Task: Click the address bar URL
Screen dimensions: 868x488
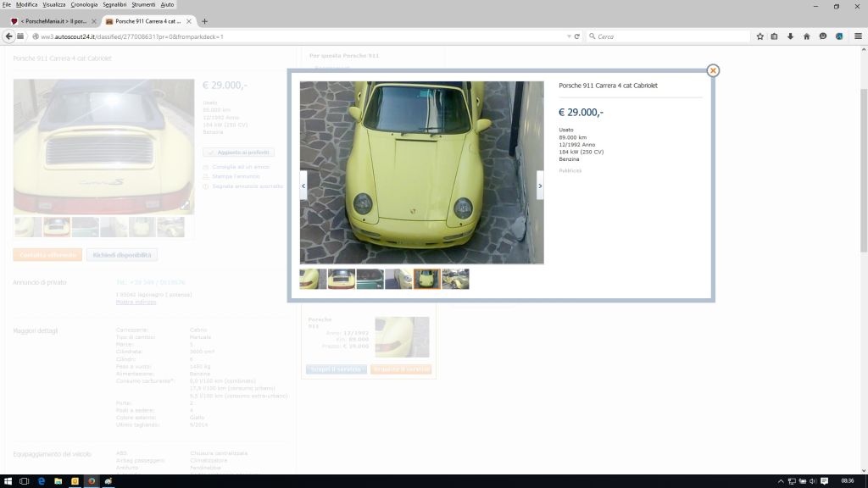Action: click(131, 36)
